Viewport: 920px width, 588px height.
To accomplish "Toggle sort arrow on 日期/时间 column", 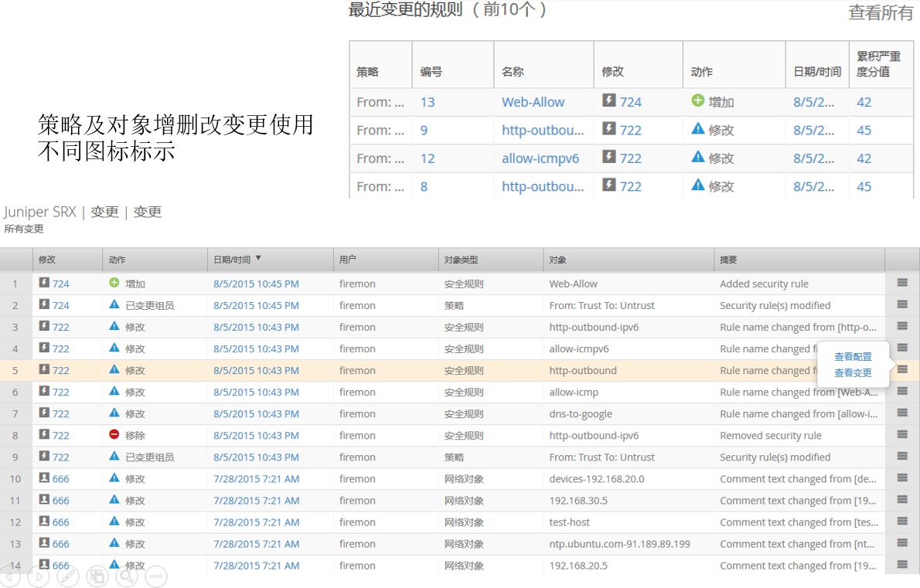I will tap(258, 260).
